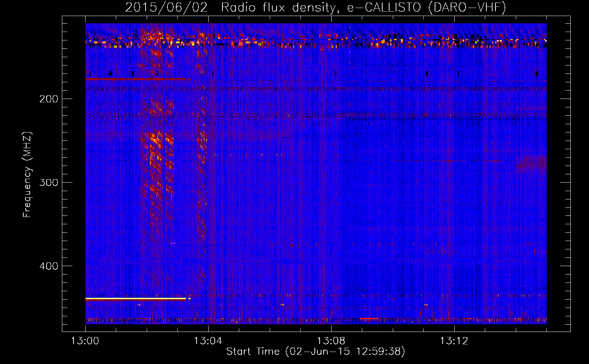The width and height of the screenshot is (589, 364).
Task: Click the faint red patch at far right near 280 MHz
Action: click(532, 163)
